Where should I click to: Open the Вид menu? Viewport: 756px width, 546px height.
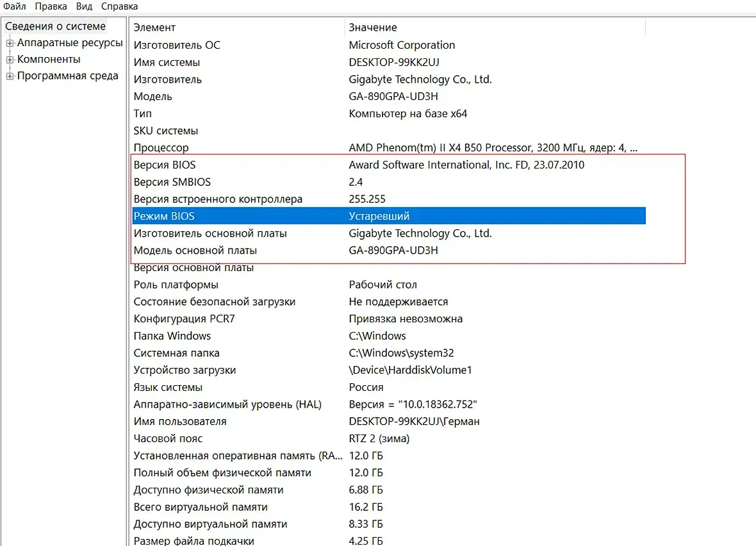(84, 6)
